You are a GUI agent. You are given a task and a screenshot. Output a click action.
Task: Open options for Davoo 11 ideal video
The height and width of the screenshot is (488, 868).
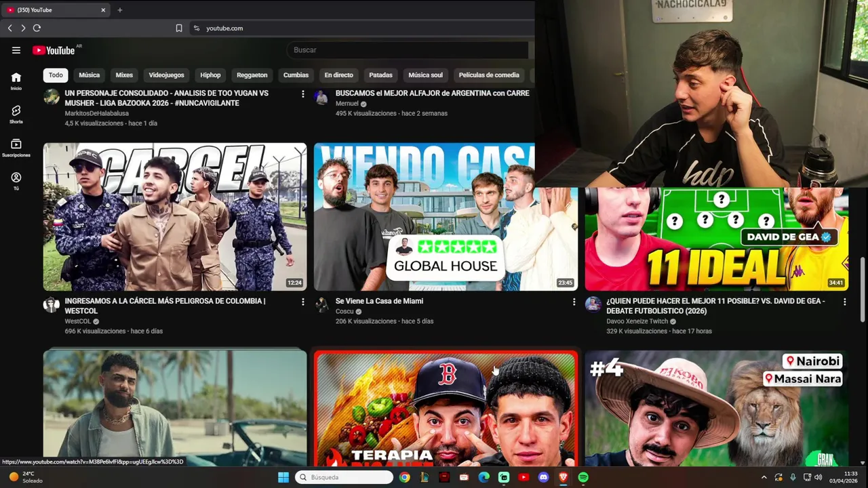tap(844, 302)
